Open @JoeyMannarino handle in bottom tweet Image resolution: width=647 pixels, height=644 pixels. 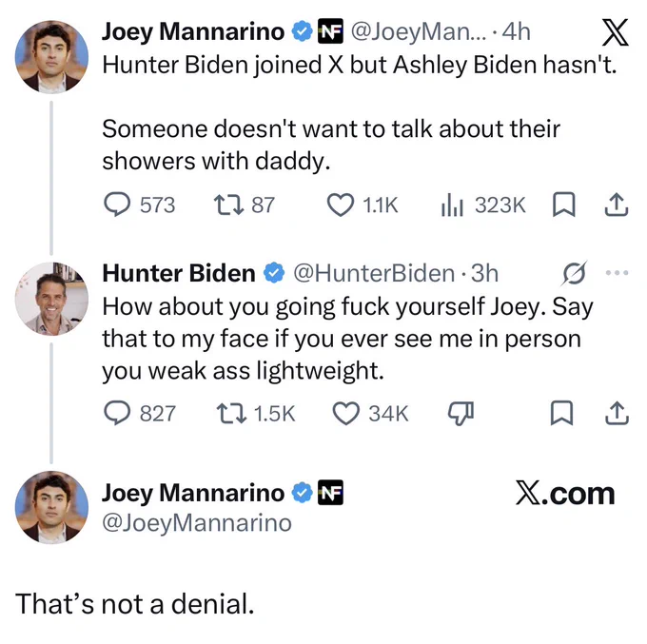click(197, 522)
